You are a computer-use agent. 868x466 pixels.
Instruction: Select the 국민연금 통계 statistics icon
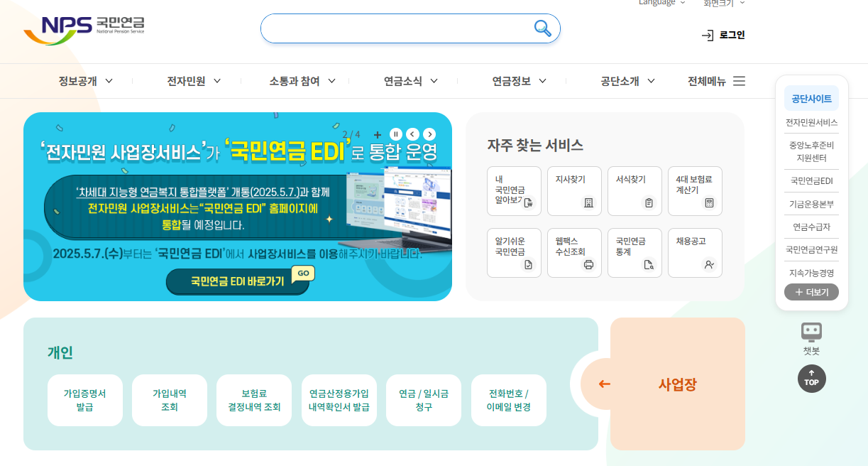tap(634, 253)
